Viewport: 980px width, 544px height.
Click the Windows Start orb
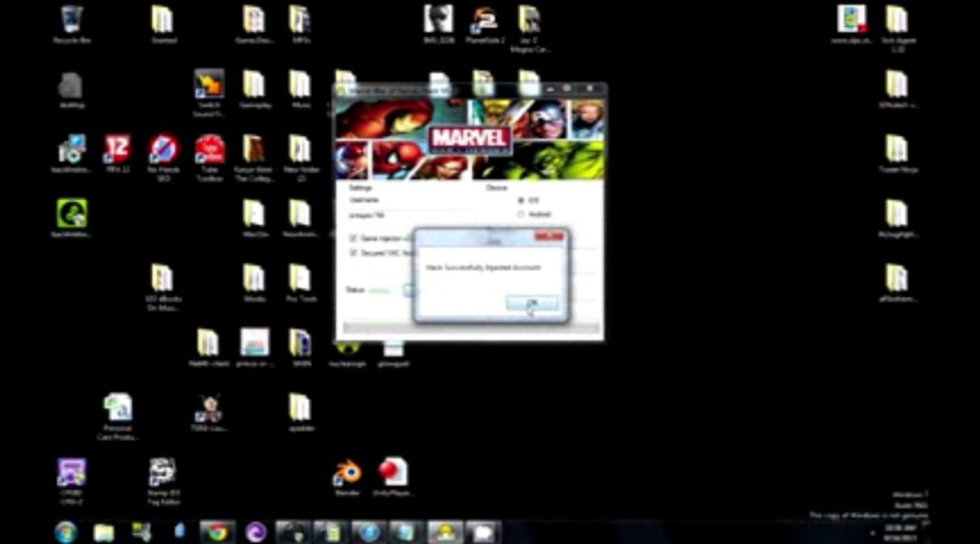66,531
